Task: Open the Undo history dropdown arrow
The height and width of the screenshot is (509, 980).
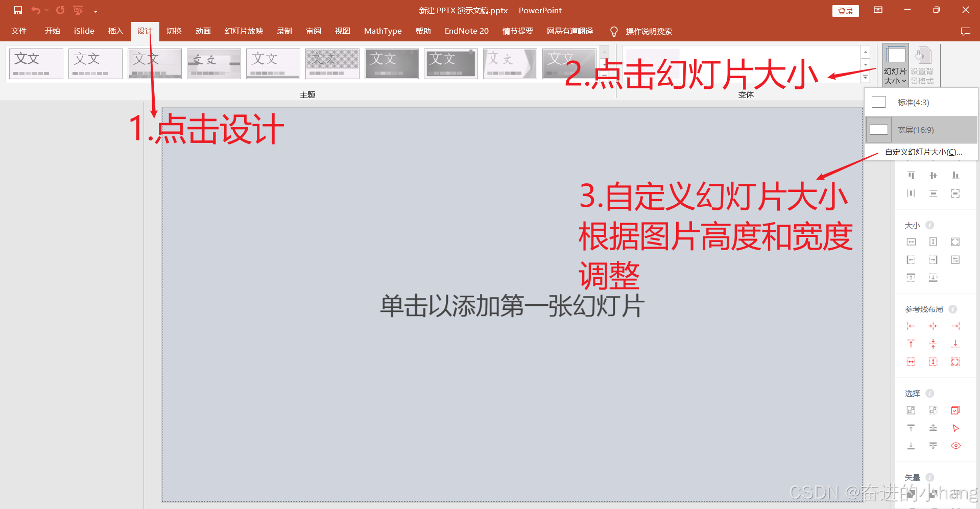Action: click(x=46, y=10)
